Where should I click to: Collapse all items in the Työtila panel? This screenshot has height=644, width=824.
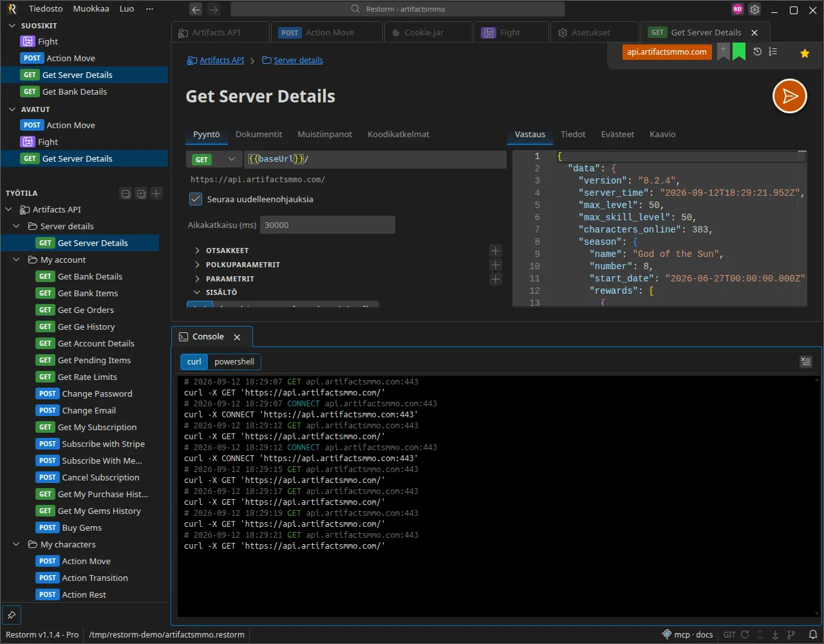pos(126,193)
